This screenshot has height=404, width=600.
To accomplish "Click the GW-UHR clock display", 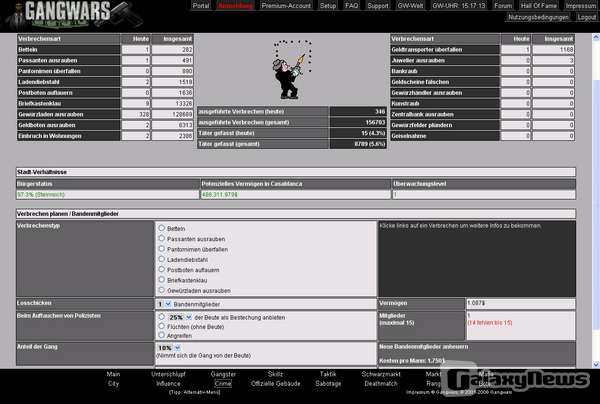I will click(458, 6).
